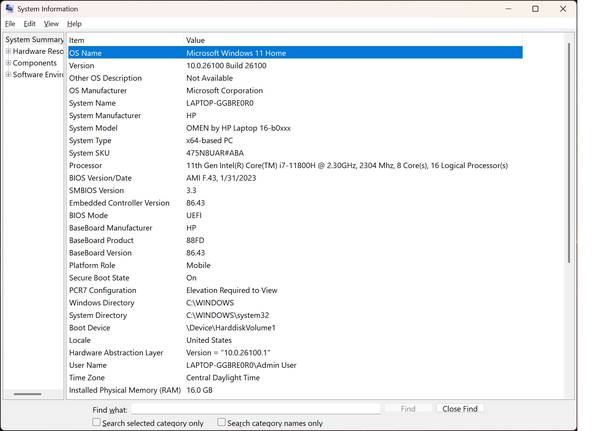Select the OS Name row
The image size is (600, 431).
click(295, 53)
